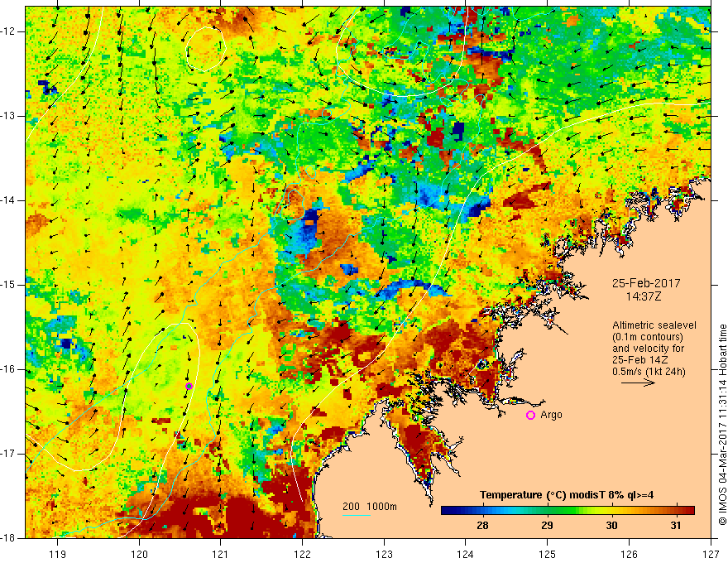The image size is (728, 563).
Task: Click the longitude axis label 127
Action: (711, 554)
